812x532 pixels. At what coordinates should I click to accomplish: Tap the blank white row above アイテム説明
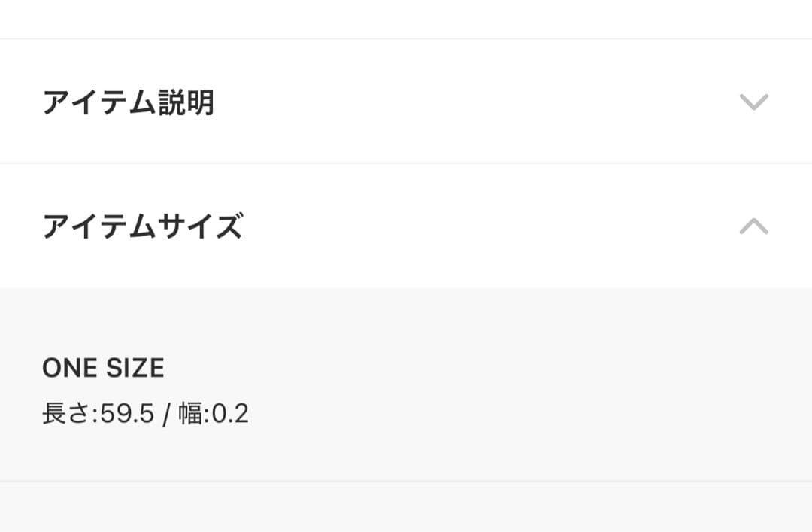[x=406, y=19]
